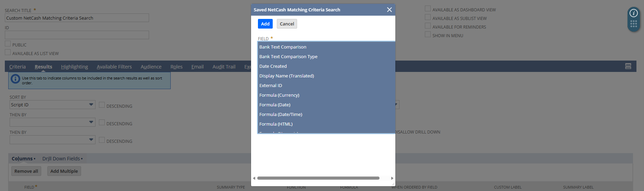The height and width of the screenshot is (191, 644).
Task: Click the blue info icon in the Results hint
Action: click(15, 79)
